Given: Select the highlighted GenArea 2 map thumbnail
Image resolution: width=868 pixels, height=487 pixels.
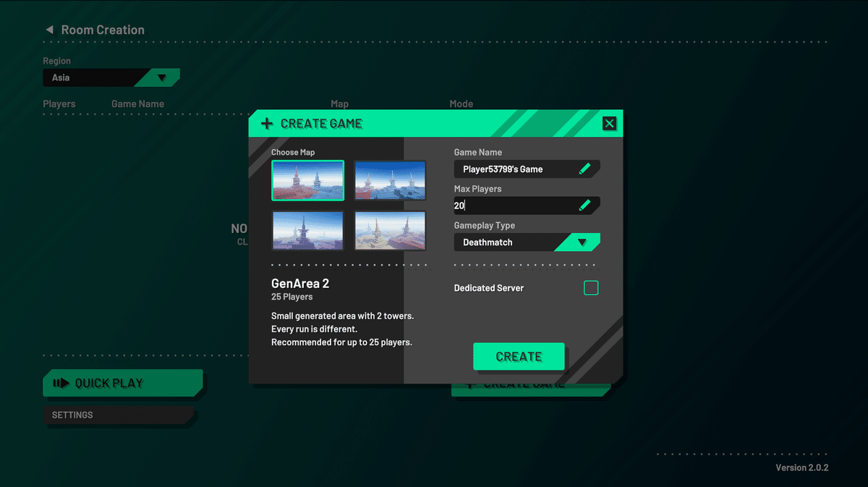Looking at the screenshot, I should coord(307,179).
